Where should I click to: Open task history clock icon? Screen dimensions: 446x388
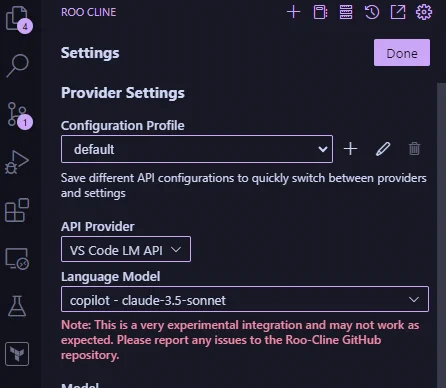[372, 12]
